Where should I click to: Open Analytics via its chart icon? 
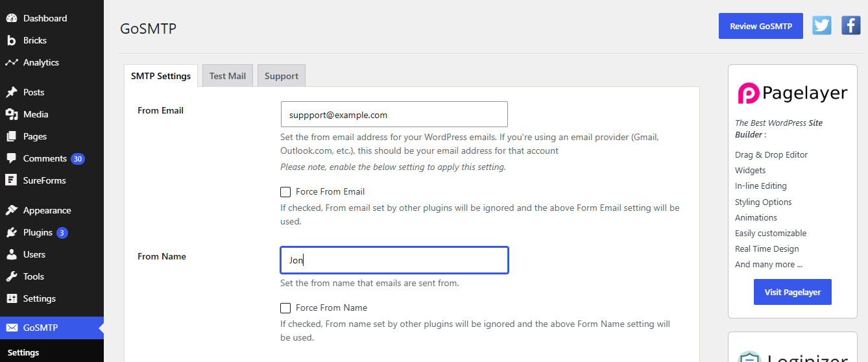12,62
